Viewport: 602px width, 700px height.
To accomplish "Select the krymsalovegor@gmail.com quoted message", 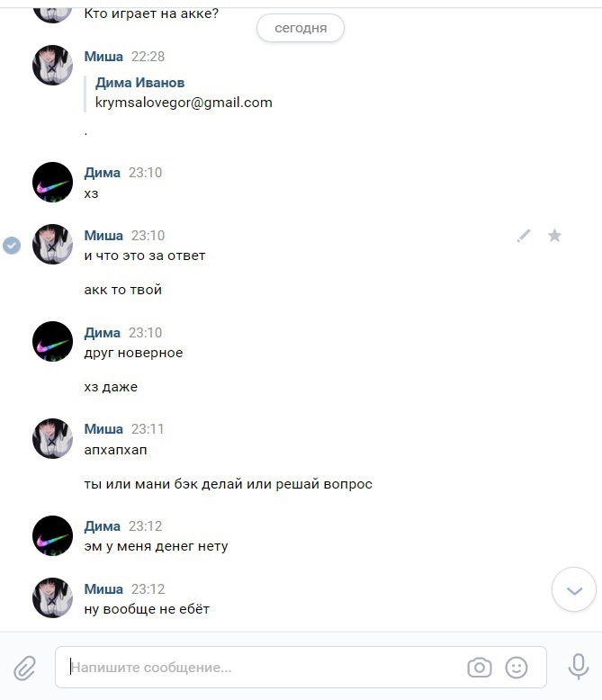I will tap(184, 103).
